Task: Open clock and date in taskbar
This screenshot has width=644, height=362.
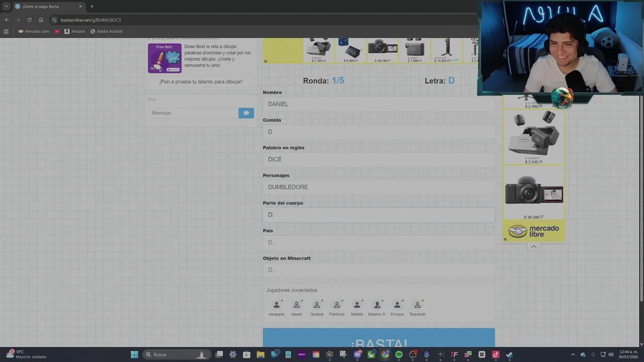Action: click(x=628, y=354)
